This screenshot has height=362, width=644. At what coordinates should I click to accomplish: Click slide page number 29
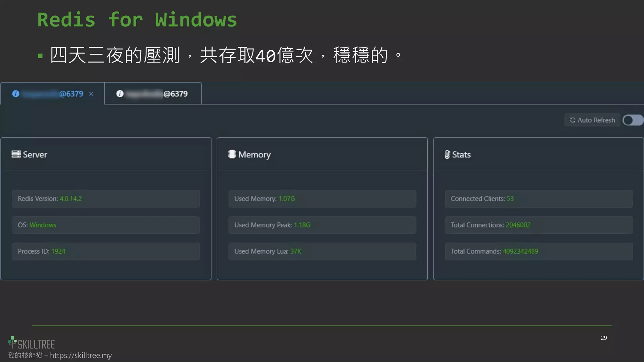(604, 338)
